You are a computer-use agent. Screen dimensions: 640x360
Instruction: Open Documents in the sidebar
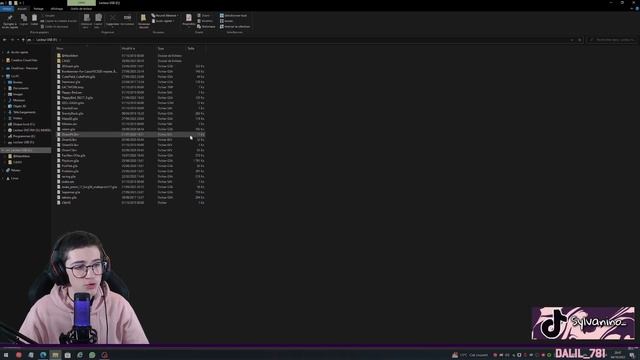point(20,88)
